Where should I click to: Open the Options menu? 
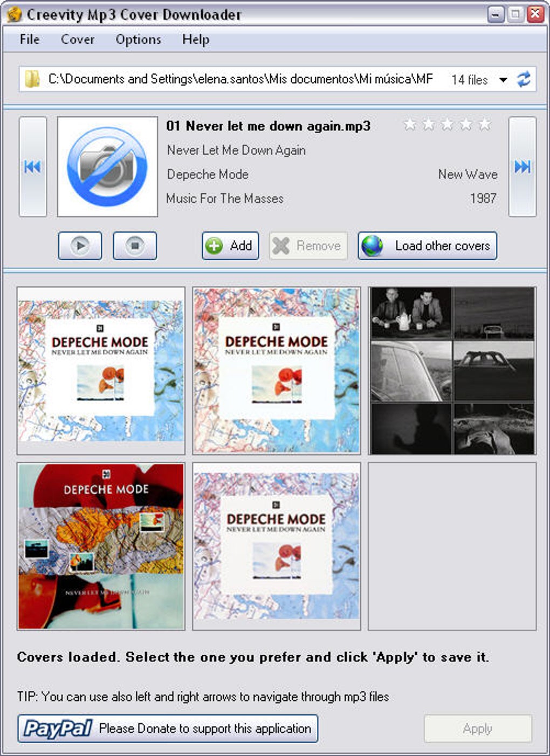tap(138, 39)
